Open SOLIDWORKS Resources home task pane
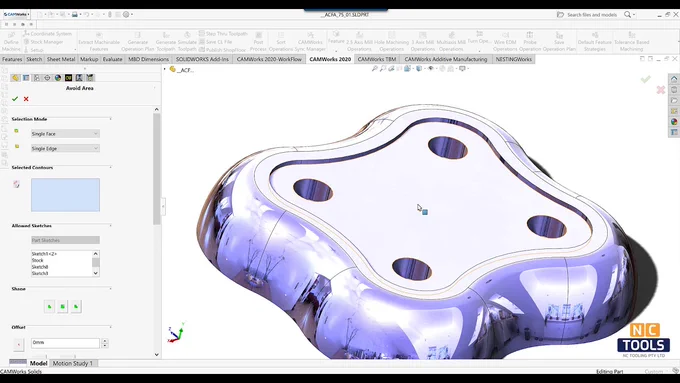The image size is (680, 383). coord(674,79)
